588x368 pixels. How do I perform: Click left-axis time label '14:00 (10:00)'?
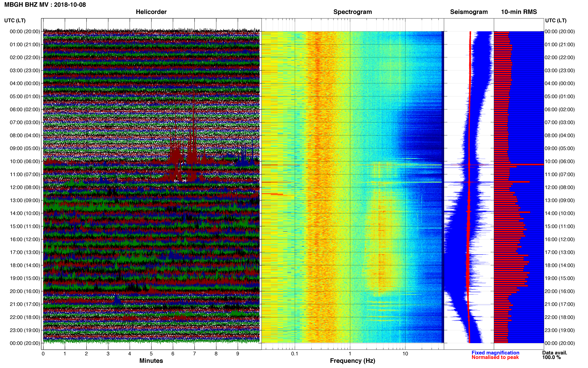point(25,213)
